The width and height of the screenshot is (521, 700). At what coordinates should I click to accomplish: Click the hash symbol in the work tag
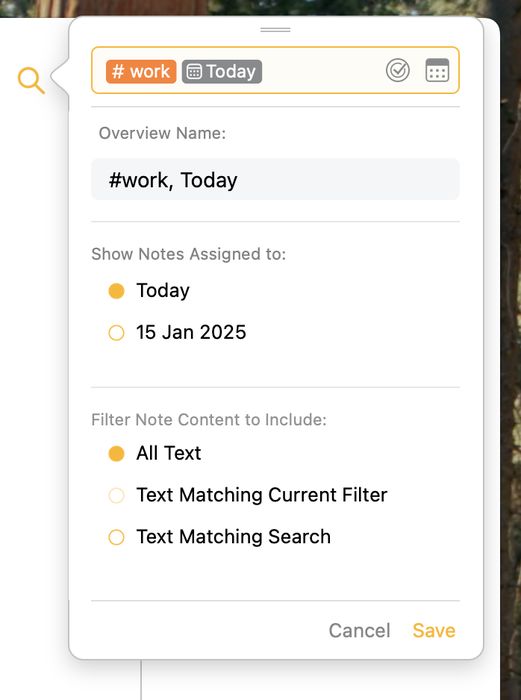118,71
